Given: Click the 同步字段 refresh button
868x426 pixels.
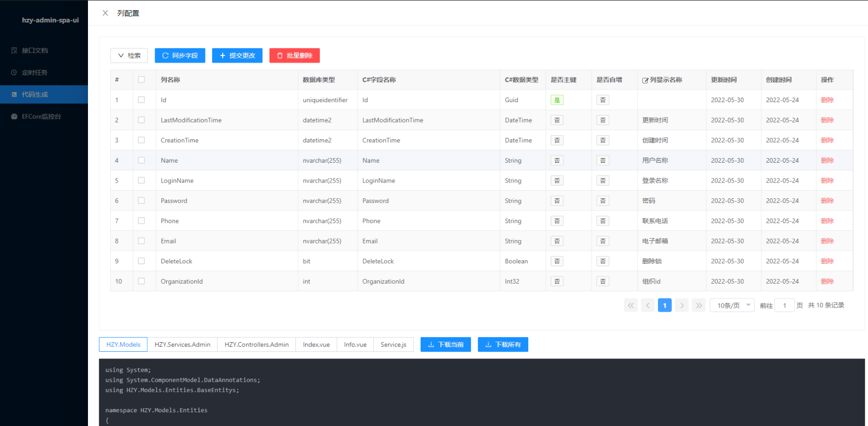Looking at the screenshot, I should coord(180,55).
